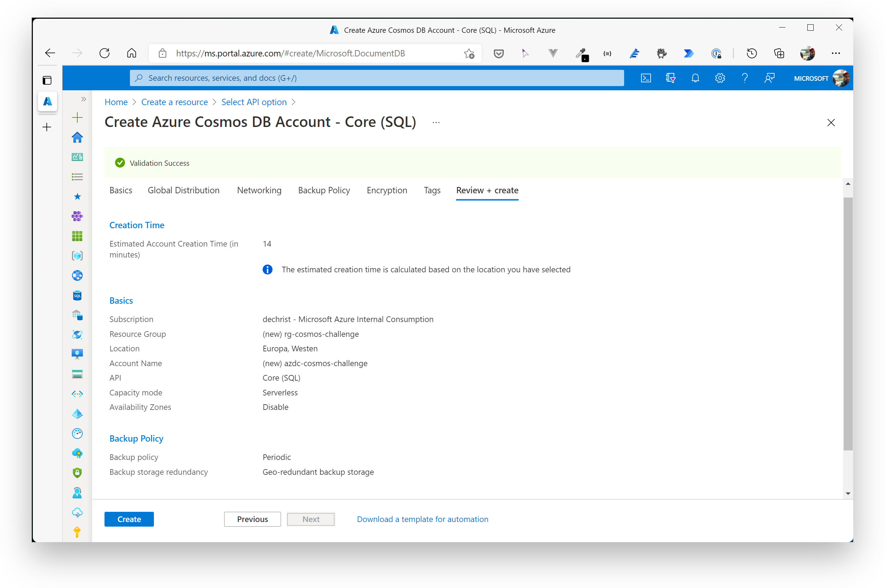885x588 pixels.
Task: Open the SQL databases sidebar icon
Action: (x=77, y=295)
